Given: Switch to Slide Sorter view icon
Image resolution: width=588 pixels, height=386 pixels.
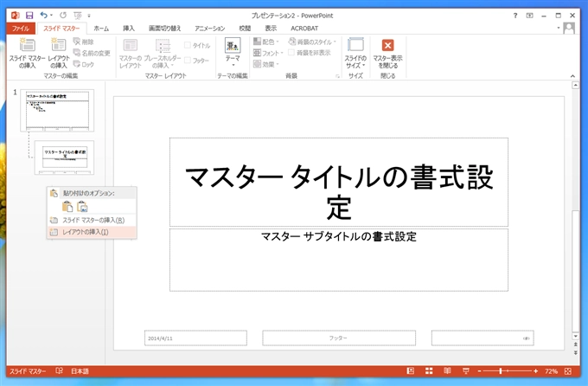Looking at the screenshot, I should coord(429,371).
